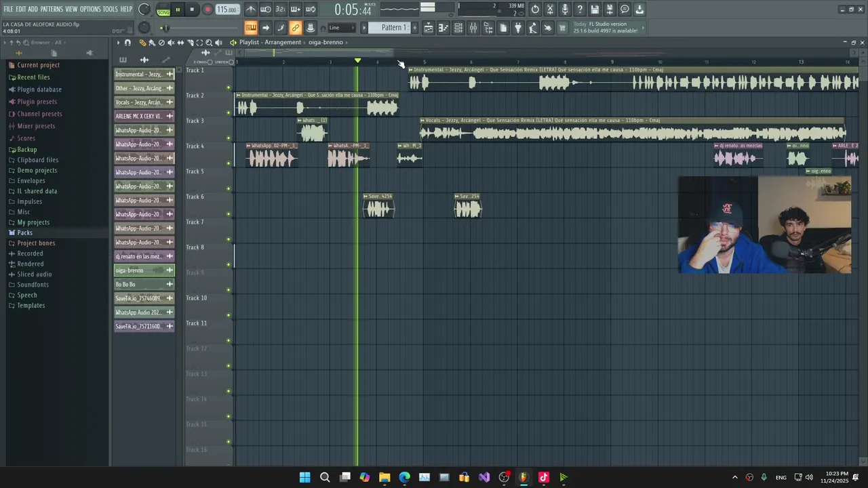Open the plugin picker plug icon
Image resolution: width=868 pixels, height=488 pixels.
518,28
